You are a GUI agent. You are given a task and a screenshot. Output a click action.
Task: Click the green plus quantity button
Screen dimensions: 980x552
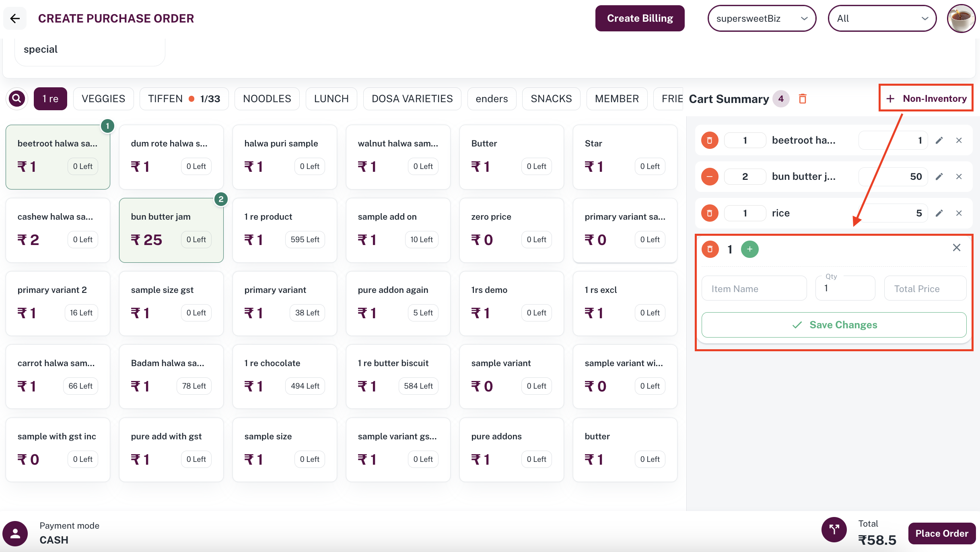pyautogui.click(x=749, y=249)
